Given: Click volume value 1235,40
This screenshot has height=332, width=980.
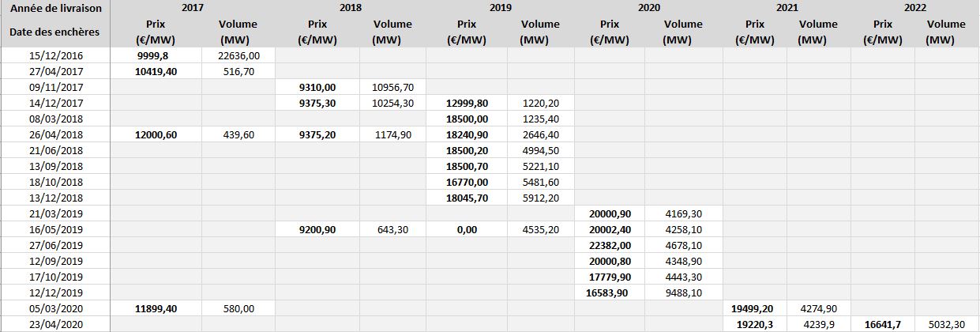Looking at the screenshot, I should 541,119.
